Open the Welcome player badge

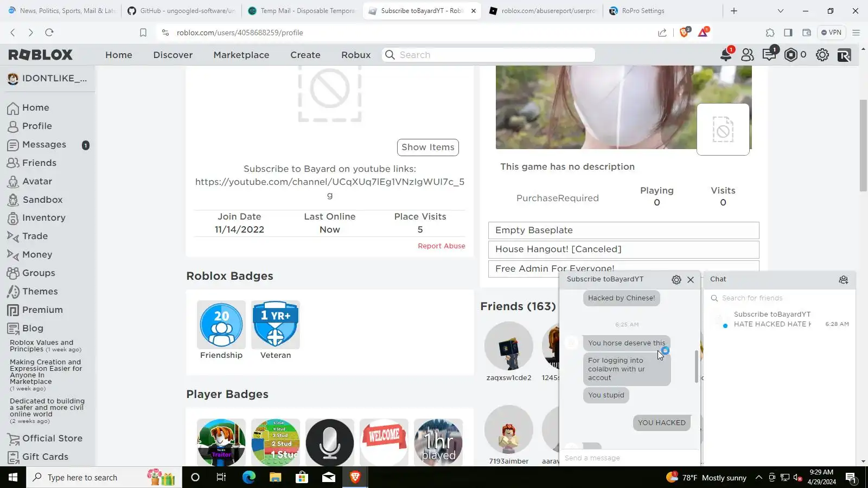click(384, 442)
